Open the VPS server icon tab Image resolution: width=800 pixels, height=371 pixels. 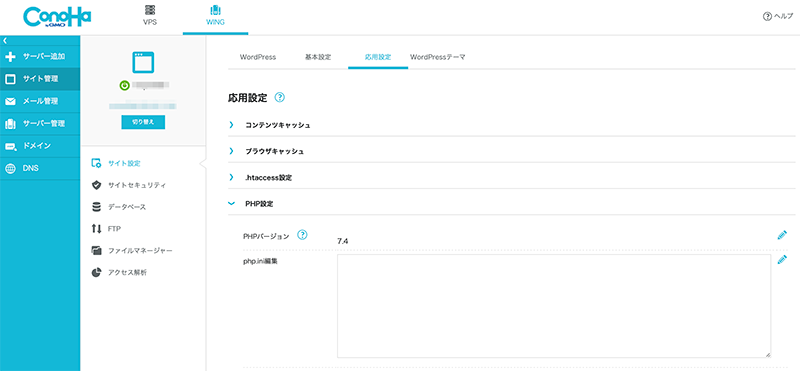coord(150,10)
